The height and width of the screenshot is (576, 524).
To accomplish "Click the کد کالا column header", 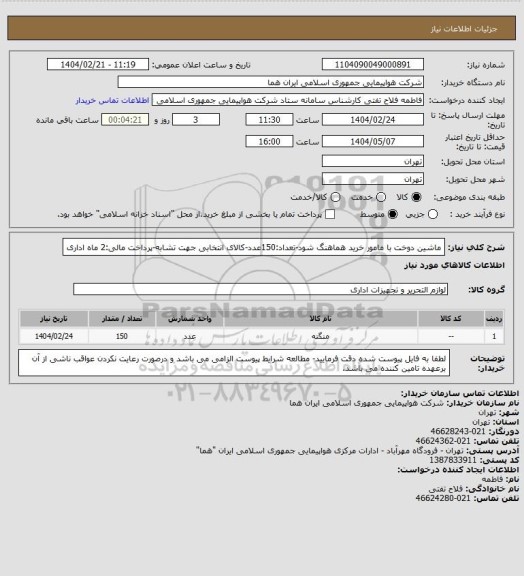I will (x=451, y=318).
